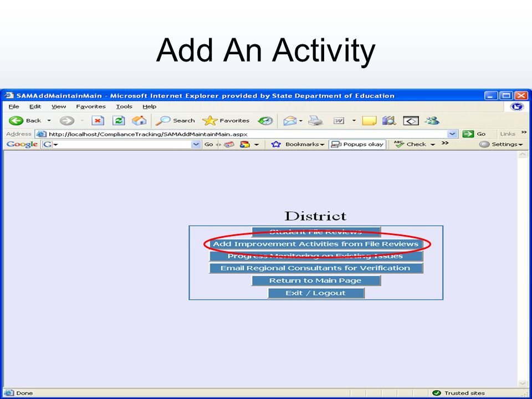Click the Trusted sites status bar zone
This screenshot has width=532, height=399.
pyautogui.click(x=459, y=393)
